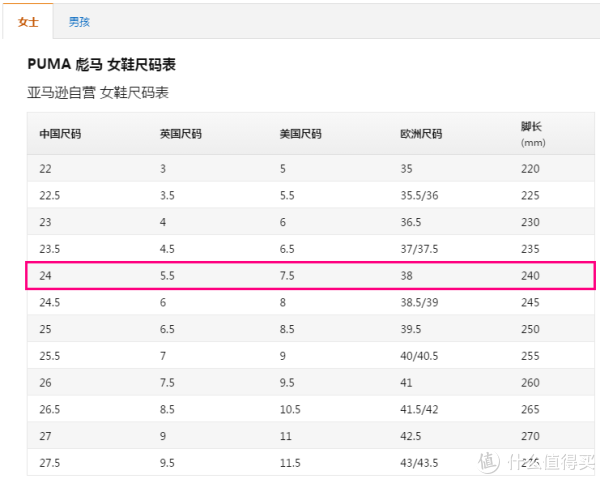Image resolution: width=600 pixels, height=479 pixels.
Task: Pick foot length cell 260
Action: pos(530,383)
